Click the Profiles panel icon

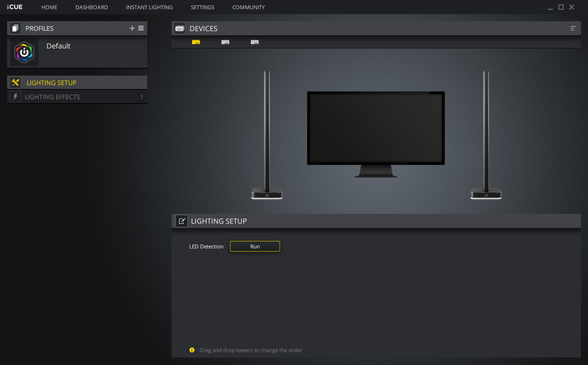pyautogui.click(x=15, y=28)
